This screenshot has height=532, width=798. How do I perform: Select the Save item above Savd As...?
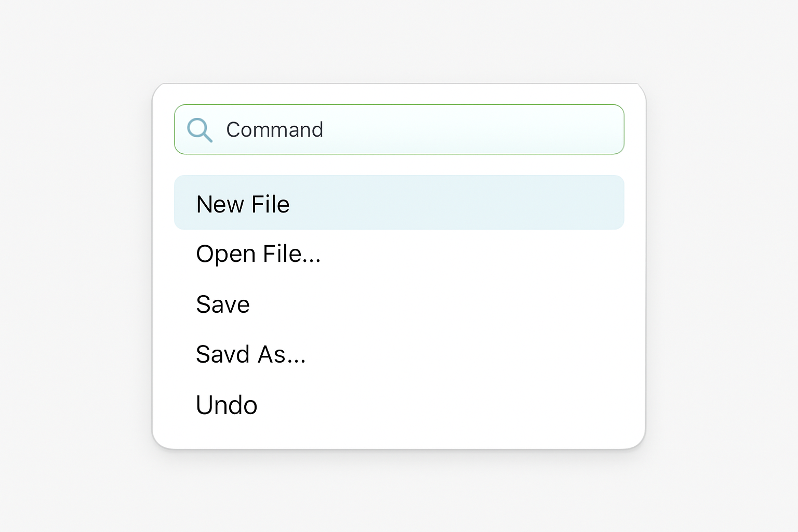point(399,304)
